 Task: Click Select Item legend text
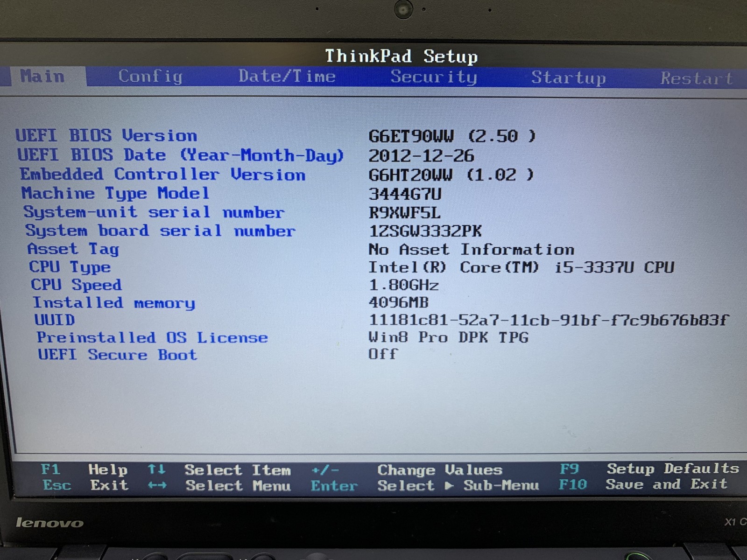[238, 470]
